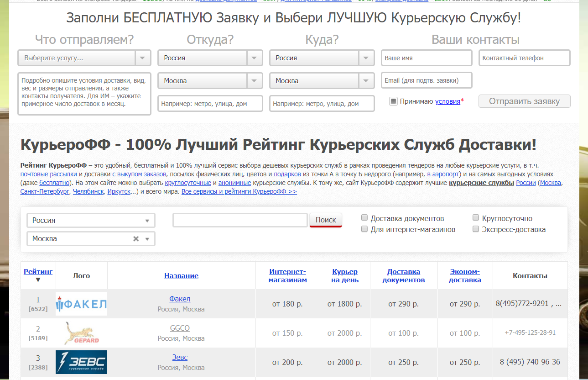588x380 pixels.
Task: Open the России country link
Action: (526, 183)
